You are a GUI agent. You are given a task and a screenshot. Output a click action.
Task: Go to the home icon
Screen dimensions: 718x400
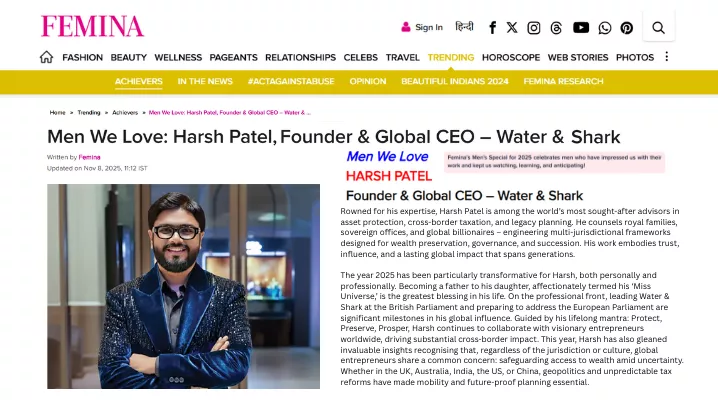[x=46, y=57]
